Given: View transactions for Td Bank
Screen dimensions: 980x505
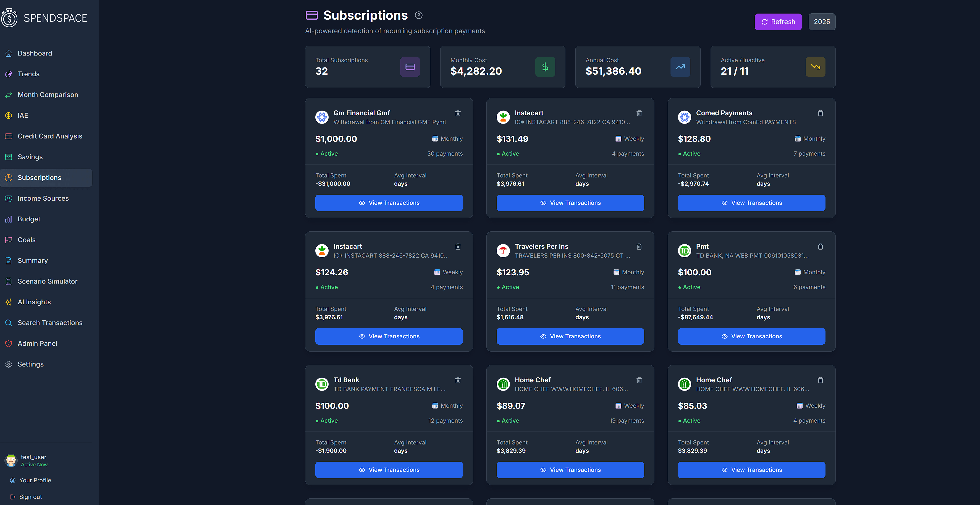Looking at the screenshot, I should [389, 470].
